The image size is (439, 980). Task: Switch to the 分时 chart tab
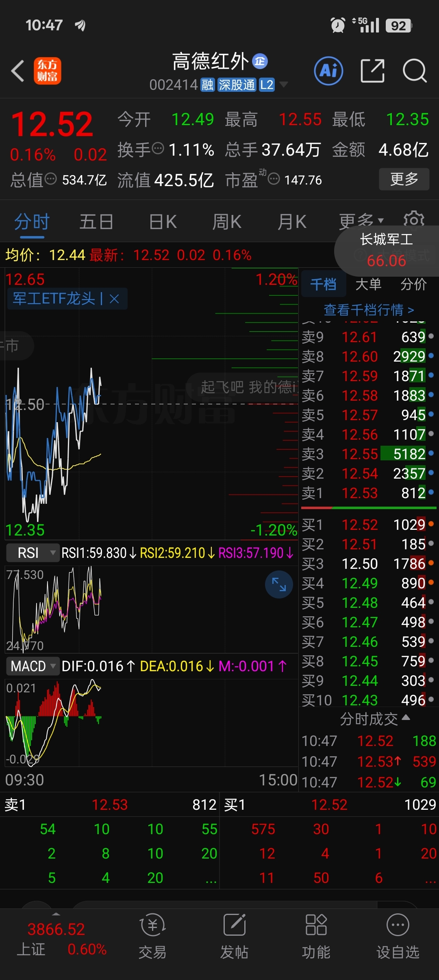[x=32, y=222]
